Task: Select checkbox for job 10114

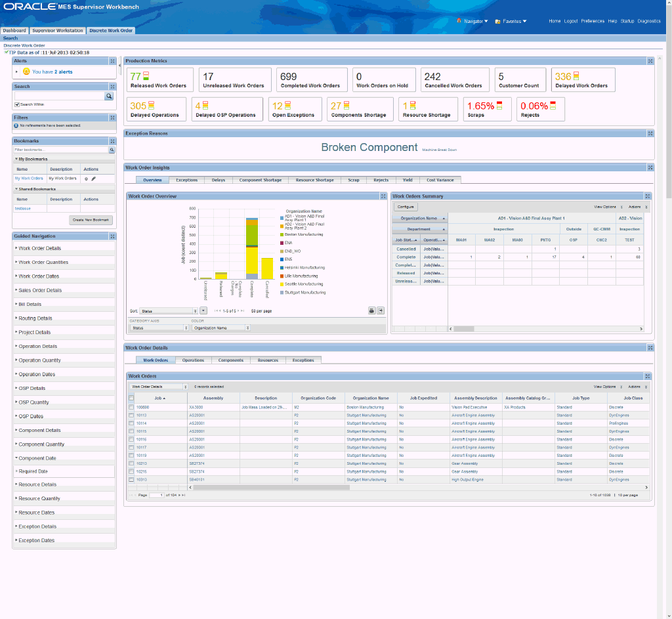Action: click(131, 423)
